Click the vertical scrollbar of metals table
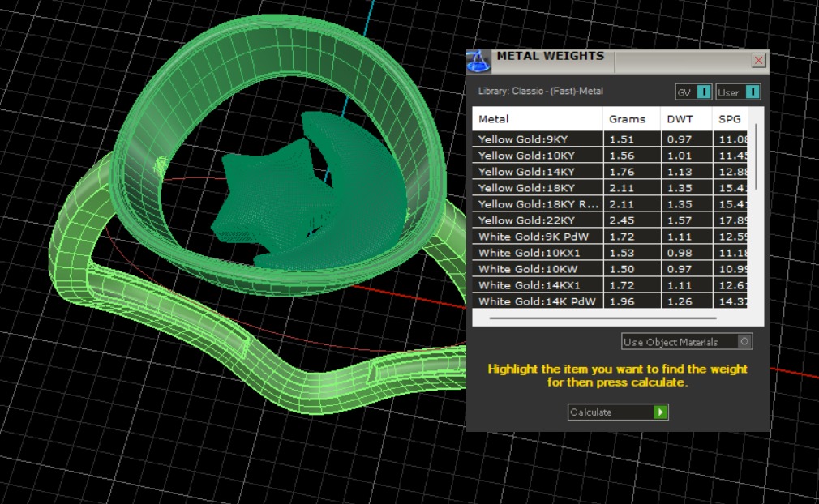This screenshot has width=819, height=504. 756,156
